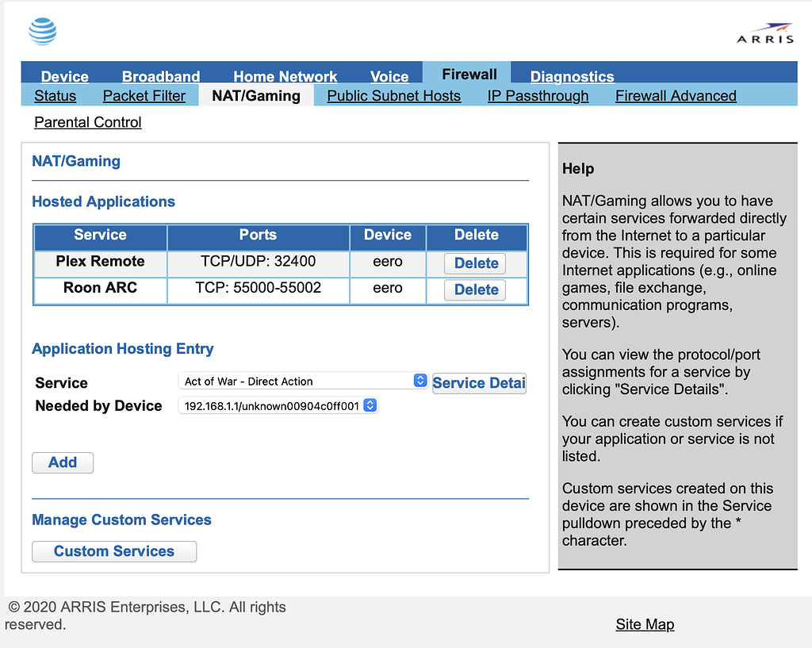The width and height of the screenshot is (812, 648).
Task: Open the Device tab
Action: [64, 76]
